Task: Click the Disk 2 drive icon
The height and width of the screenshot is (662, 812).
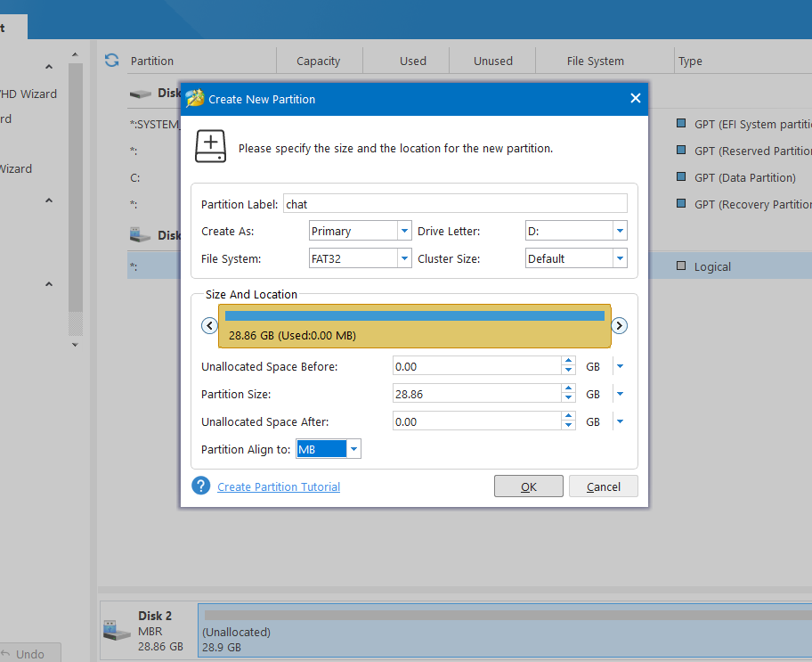Action: 116,631
